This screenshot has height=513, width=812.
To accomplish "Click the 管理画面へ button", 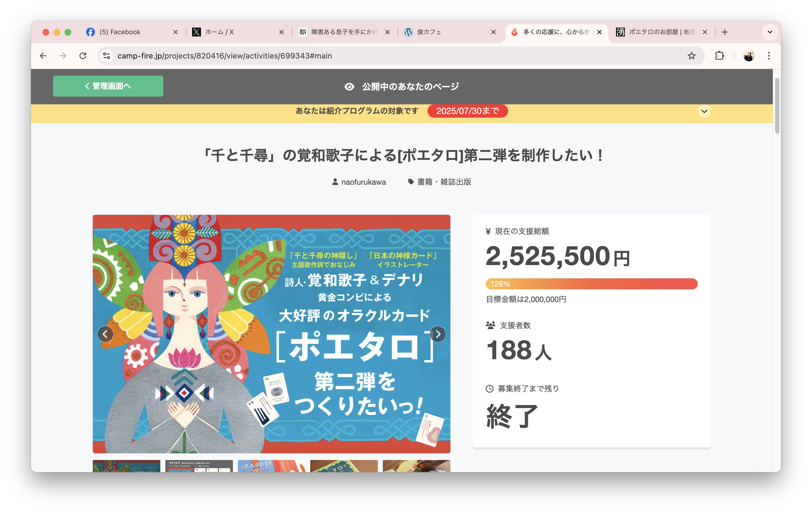I will pyautogui.click(x=108, y=86).
